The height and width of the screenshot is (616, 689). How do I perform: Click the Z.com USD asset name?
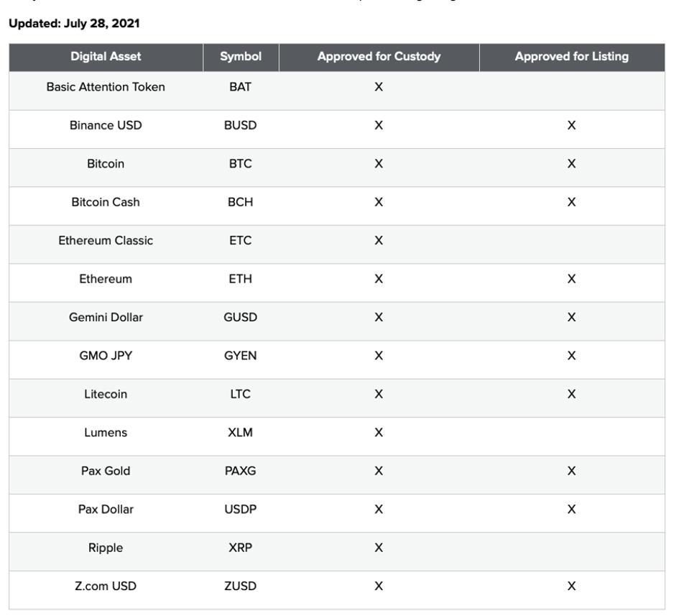pyautogui.click(x=106, y=587)
